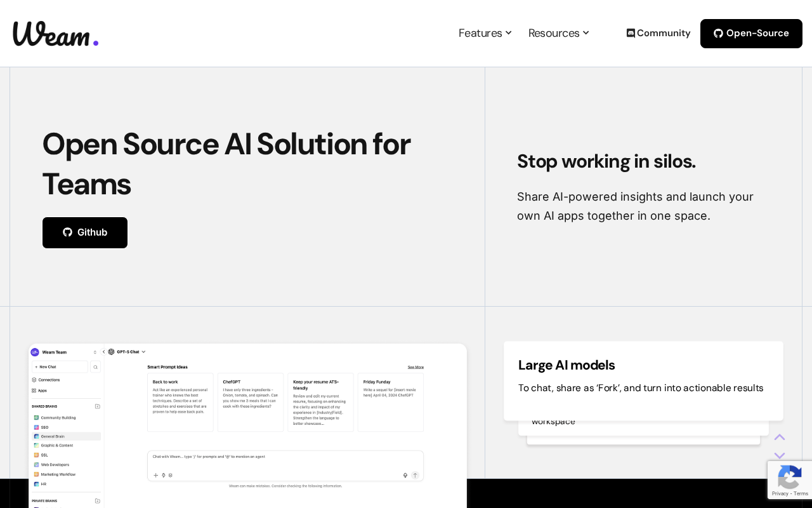Click the plus attachment icon in chat box

click(x=156, y=475)
